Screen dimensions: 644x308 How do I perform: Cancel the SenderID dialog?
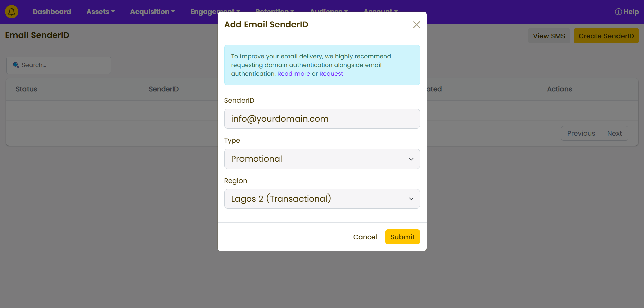(x=365, y=237)
